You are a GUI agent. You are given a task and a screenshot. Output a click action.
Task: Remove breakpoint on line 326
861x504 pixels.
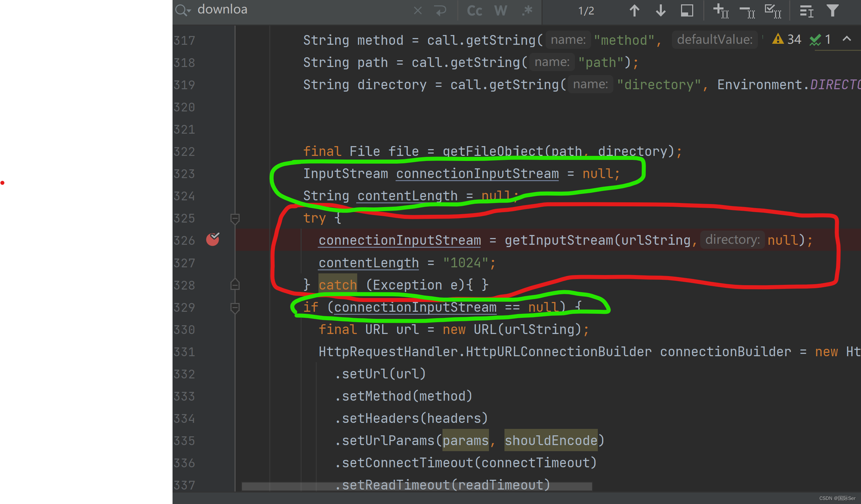(x=213, y=240)
